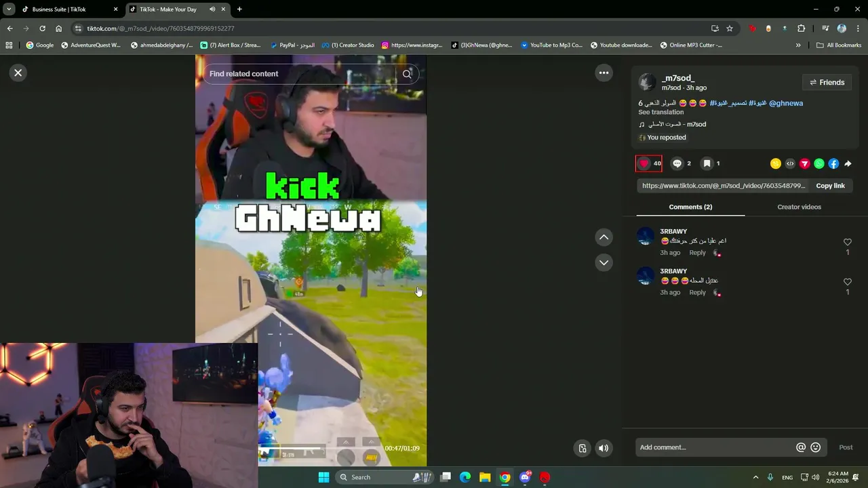Toggle the bookmark save for this video
This screenshot has height=488, width=868.
coord(707,163)
